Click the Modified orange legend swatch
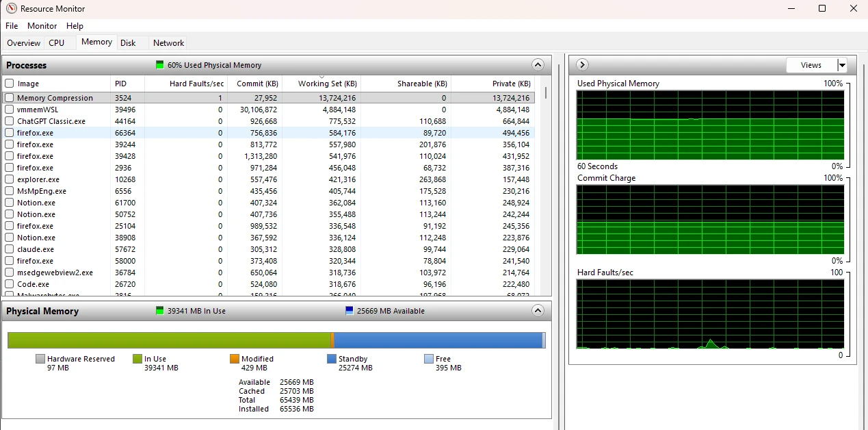 coord(235,359)
